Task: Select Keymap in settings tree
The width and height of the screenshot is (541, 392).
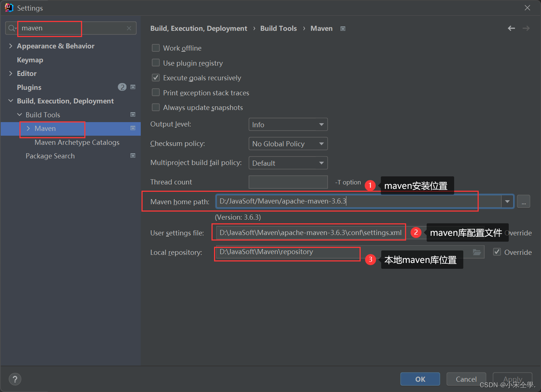Action: pyautogui.click(x=30, y=60)
